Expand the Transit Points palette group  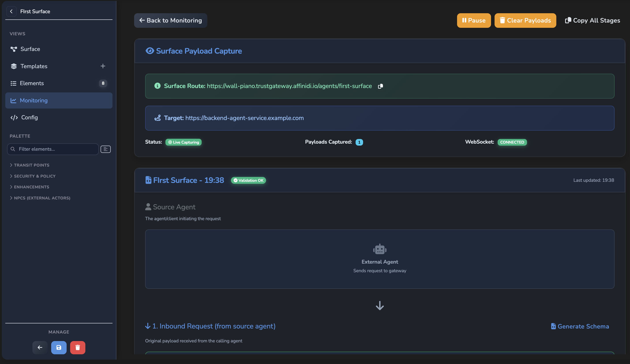point(30,165)
